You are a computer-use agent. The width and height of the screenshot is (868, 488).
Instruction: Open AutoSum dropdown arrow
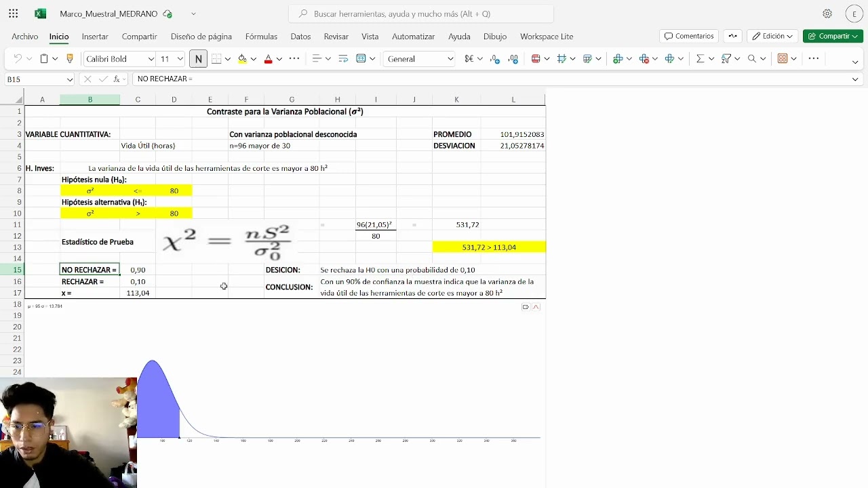coord(711,59)
